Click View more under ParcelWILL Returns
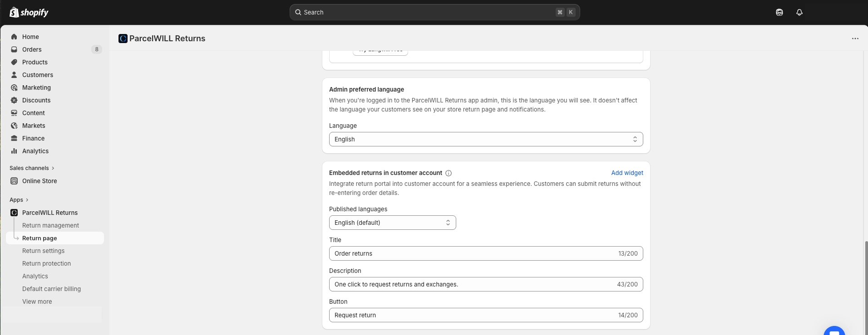This screenshot has height=335, width=868. point(37,301)
